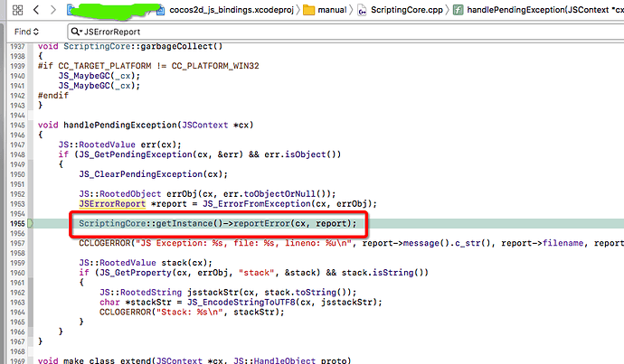Click isString on line 1960
The image size is (624, 364).
point(393,273)
